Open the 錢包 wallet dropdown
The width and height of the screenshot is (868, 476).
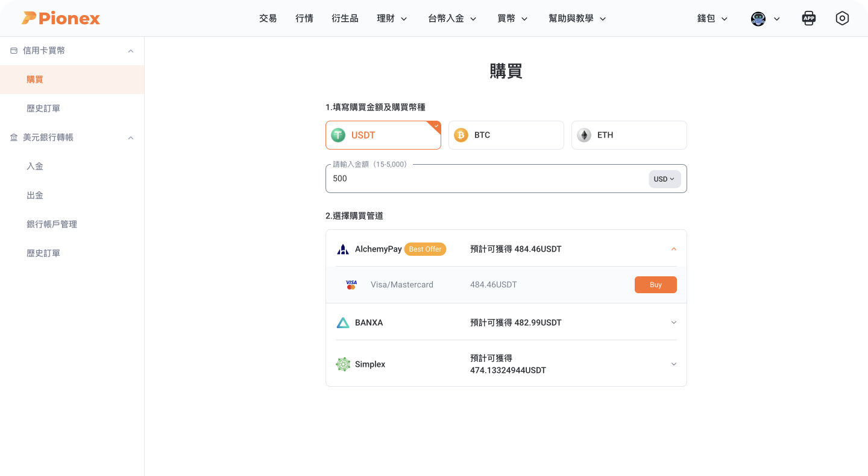712,19
